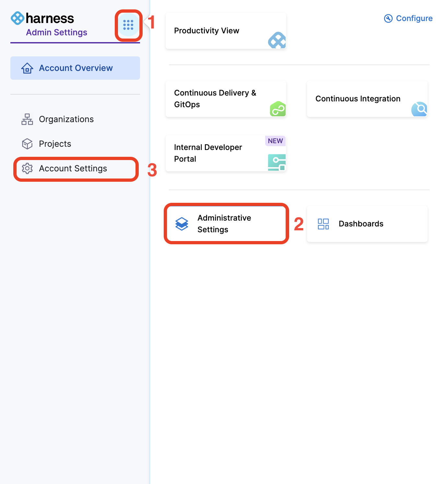Go to Organizations in the sidebar
This screenshot has width=448, height=484.
66,119
